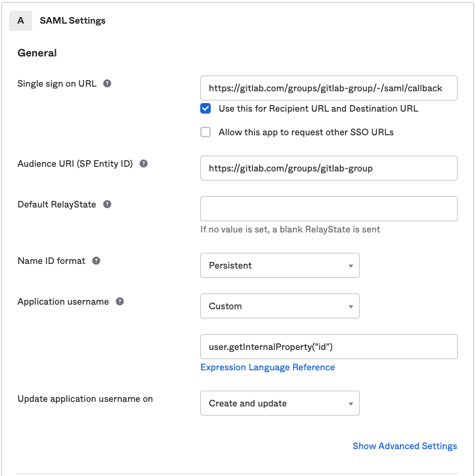Click the SAML Settings section header

(73, 20)
